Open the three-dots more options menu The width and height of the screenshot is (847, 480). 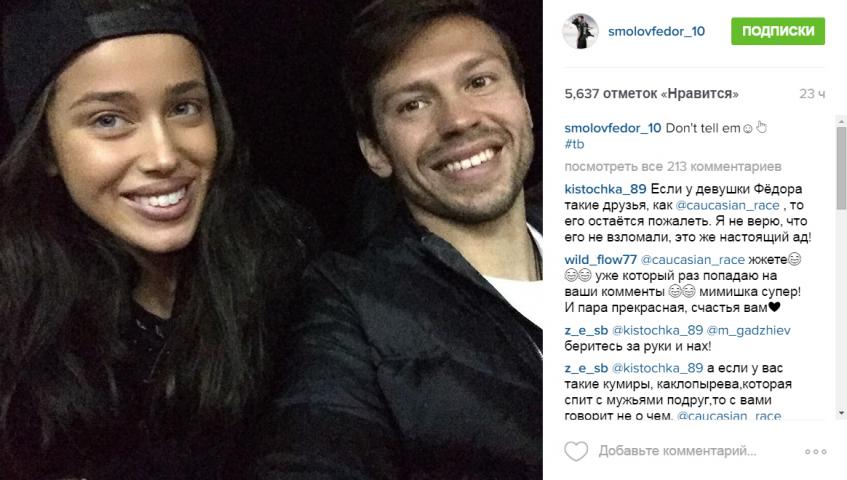click(x=815, y=451)
